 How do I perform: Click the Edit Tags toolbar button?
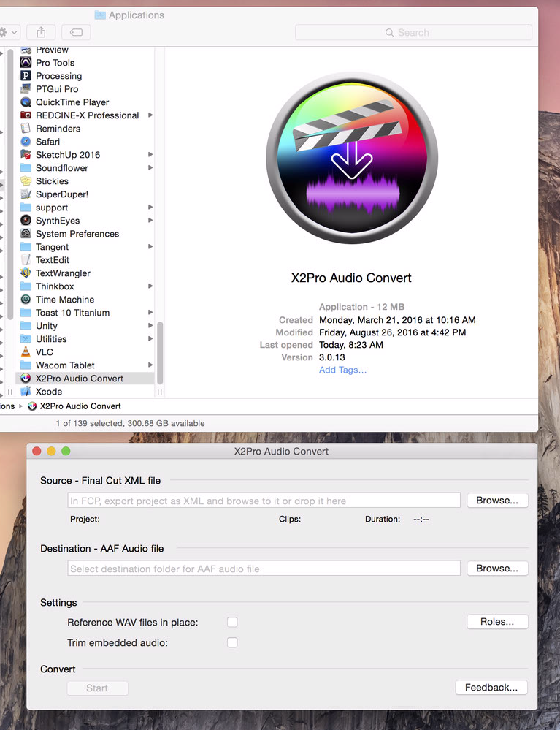[x=76, y=32]
